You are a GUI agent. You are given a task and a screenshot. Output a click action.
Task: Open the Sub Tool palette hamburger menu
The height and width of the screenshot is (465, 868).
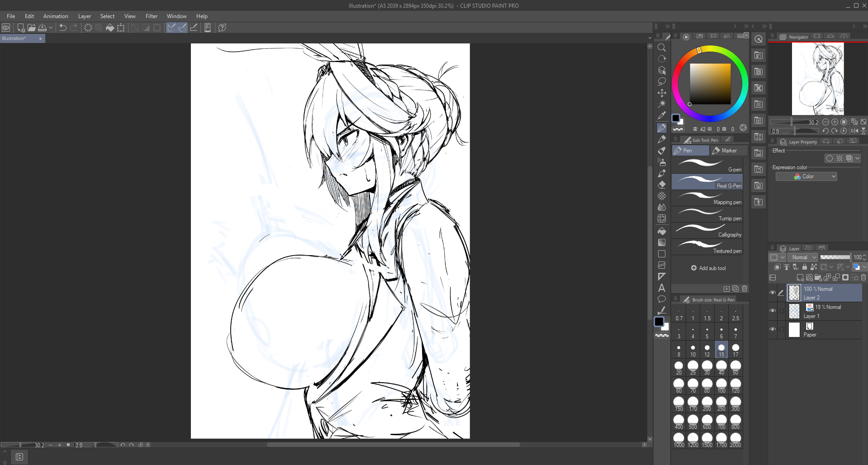click(x=675, y=139)
